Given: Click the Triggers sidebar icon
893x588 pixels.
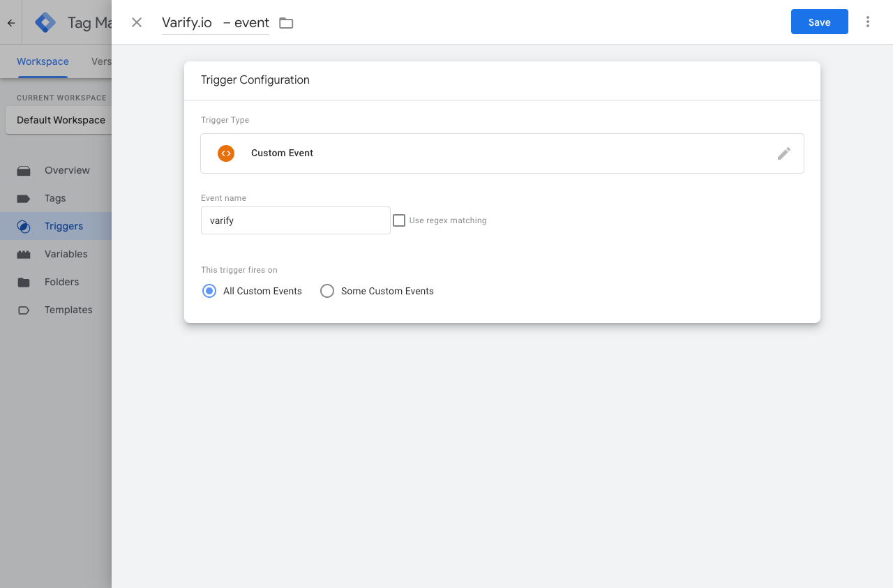Looking at the screenshot, I should point(24,226).
